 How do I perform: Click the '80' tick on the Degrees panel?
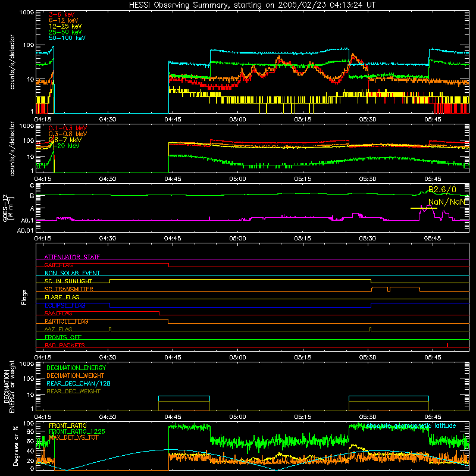click(x=30, y=431)
